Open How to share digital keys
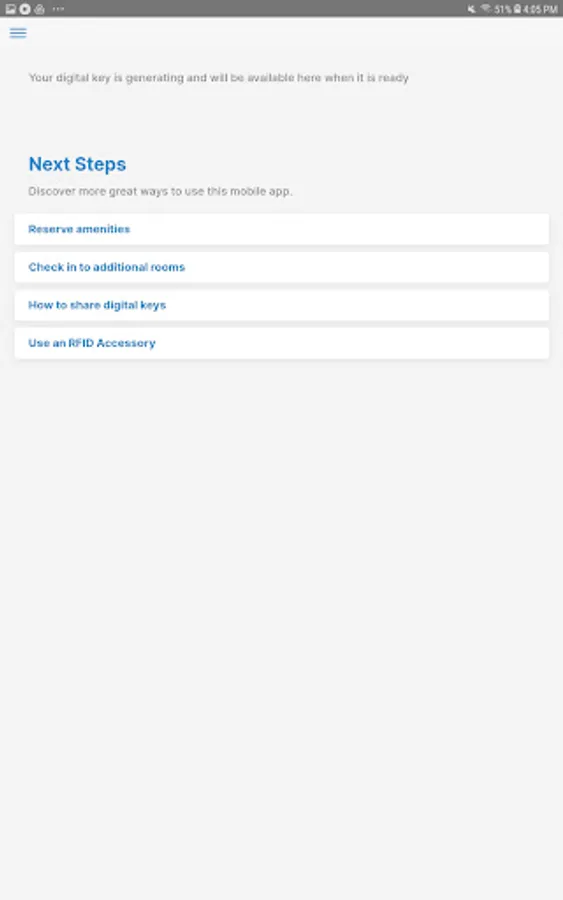 coord(281,305)
